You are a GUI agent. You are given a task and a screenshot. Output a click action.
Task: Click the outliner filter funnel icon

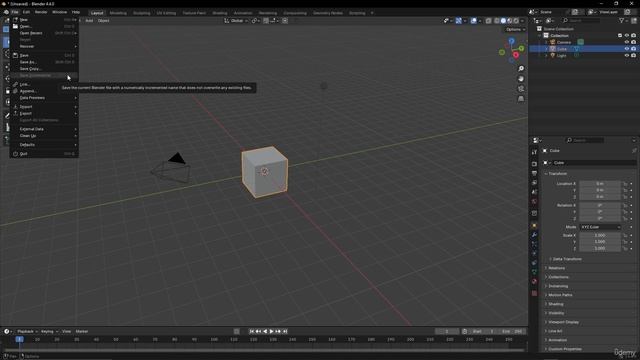pyautogui.click(x=622, y=20)
